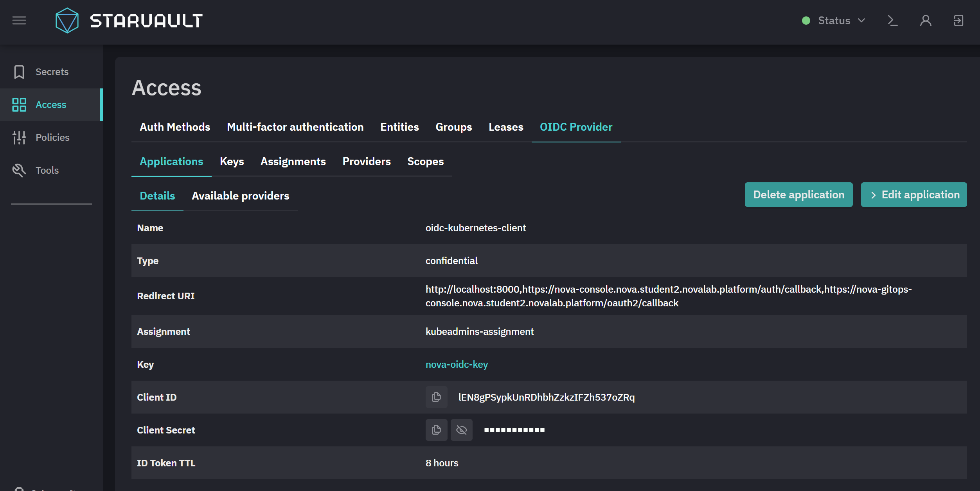This screenshot has width=980, height=491.
Task: Open Secrets in the sidebar
Action: 51,72
